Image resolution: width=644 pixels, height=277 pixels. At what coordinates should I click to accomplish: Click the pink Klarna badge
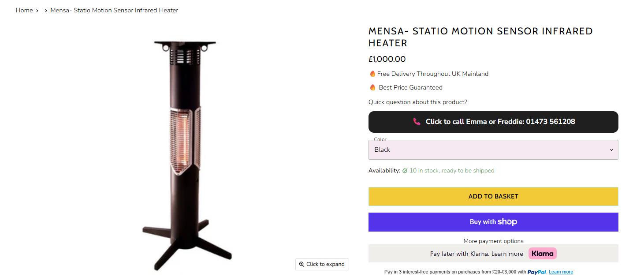pyautogui.click(x=542, y=254)
